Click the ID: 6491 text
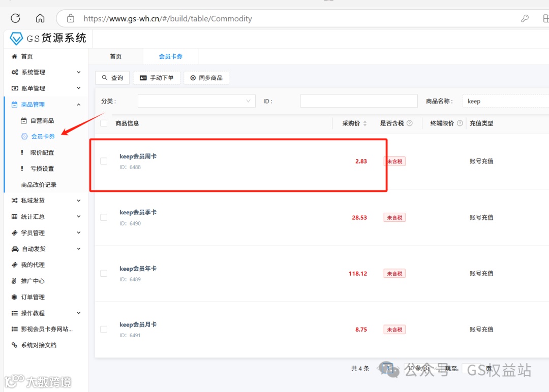 click(130, 335)
